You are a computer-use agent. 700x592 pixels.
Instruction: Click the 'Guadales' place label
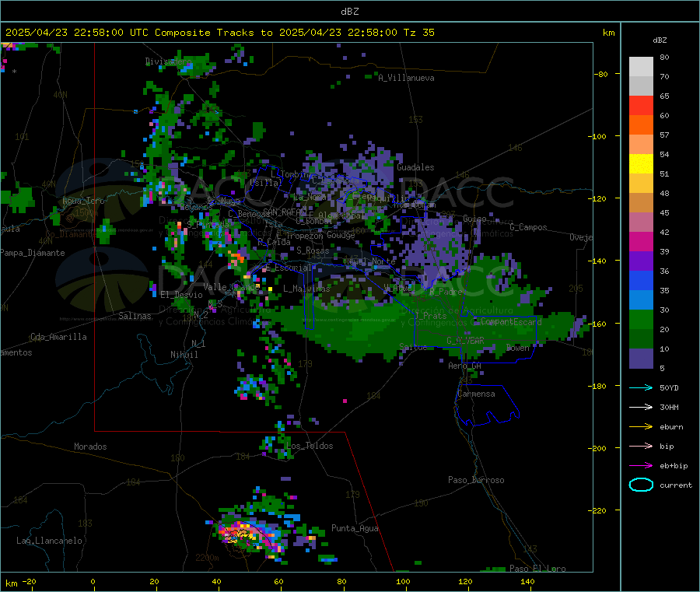coord(415,167)
